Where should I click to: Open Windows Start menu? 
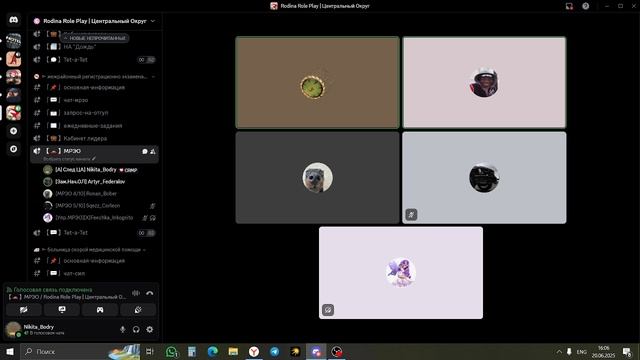pyautogui.click(x=10, y=351)
